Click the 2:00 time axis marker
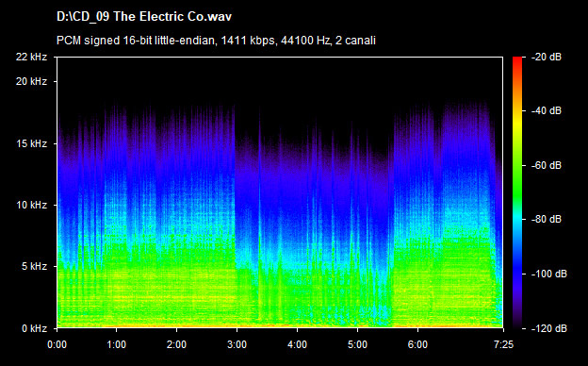Image resolution: width=588 pixels, height=366 pixels. pyautogui.click(x=176, y=344)
